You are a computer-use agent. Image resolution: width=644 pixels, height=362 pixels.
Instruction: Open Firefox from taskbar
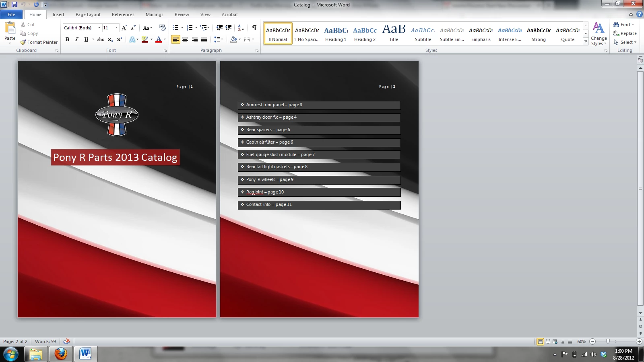(61, 354)
